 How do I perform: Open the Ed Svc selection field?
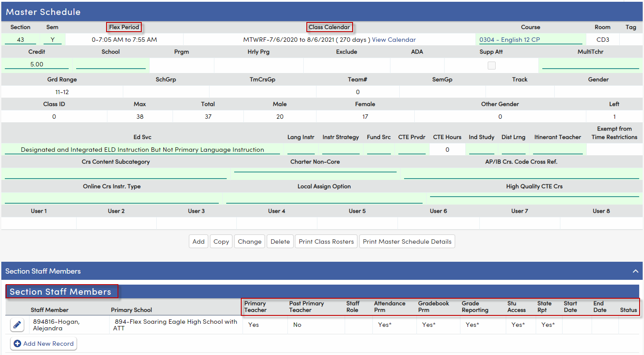tap(142, 150)
